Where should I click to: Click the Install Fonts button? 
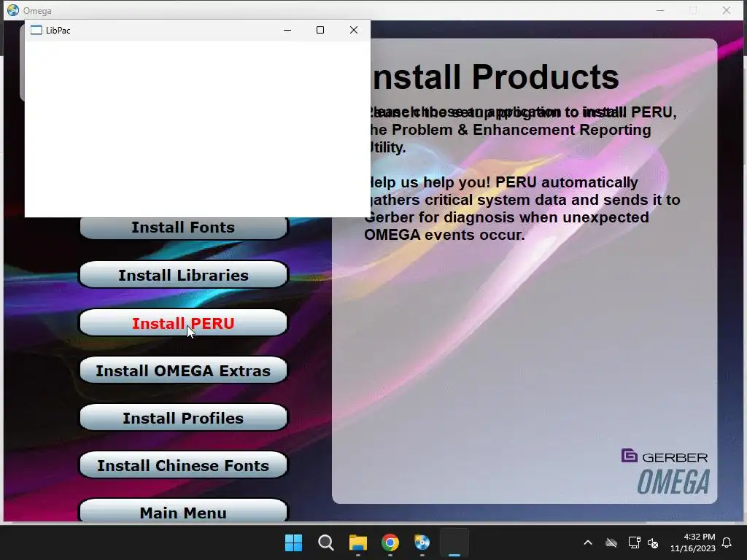coord(183,228)
